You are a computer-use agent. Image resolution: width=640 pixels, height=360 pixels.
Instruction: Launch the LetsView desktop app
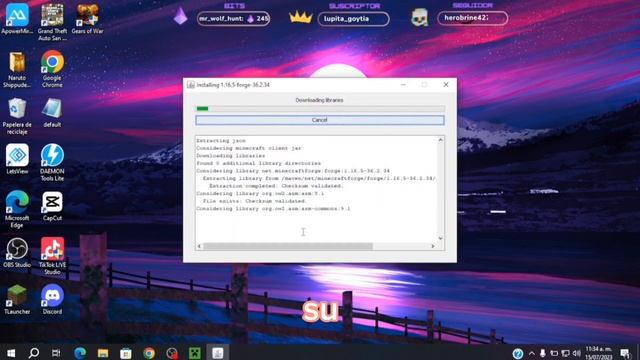pyautogui.click(x=17, y=159)
